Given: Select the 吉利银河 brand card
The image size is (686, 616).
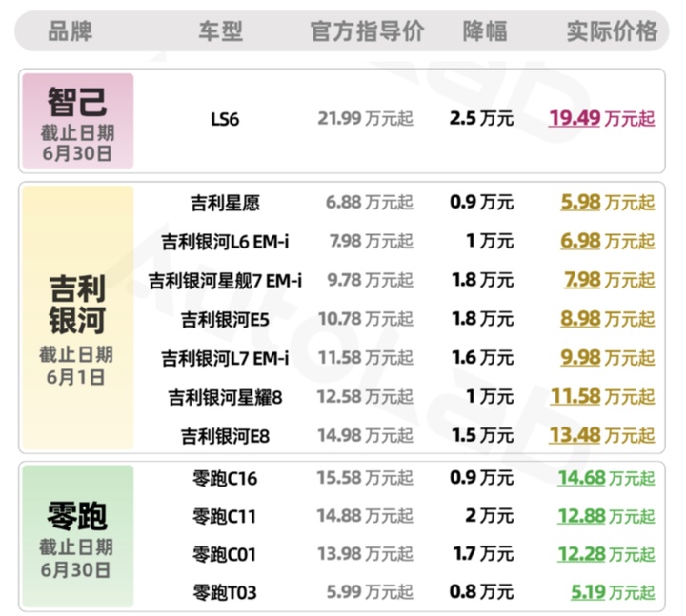Looking at the screenshot, I should (x=78, y=318).
